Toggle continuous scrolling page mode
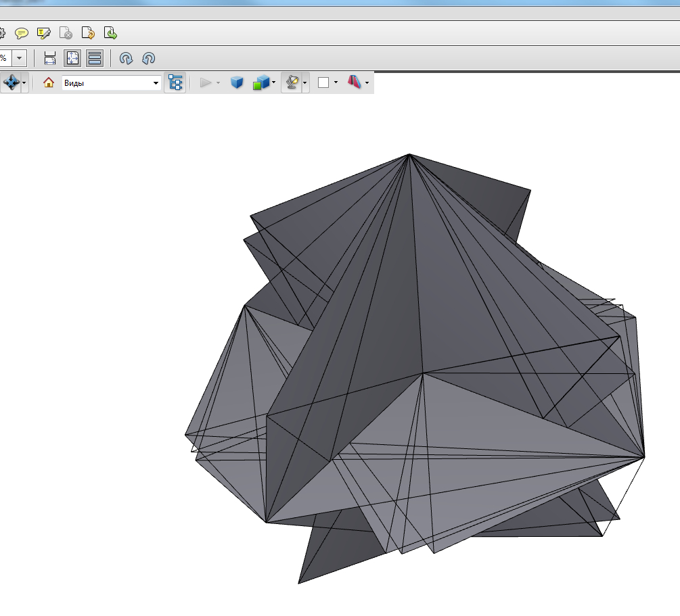Image resolution: width=680 pixels, height=616 pixels. pyautogui.click(x=95, y=58)
